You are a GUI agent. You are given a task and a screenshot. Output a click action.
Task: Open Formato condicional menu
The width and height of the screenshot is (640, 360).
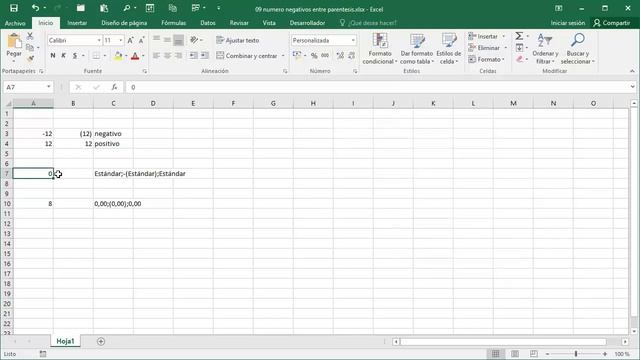[x=380, y=49]
